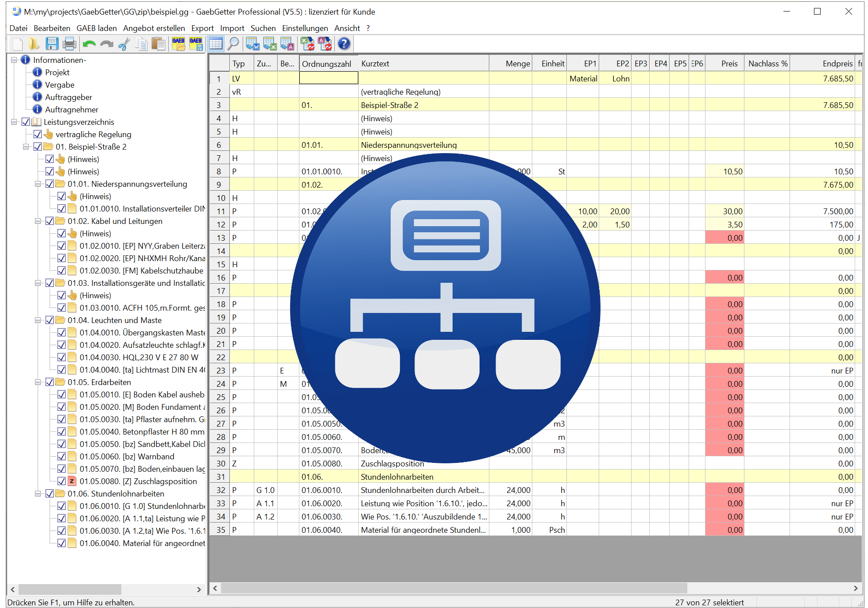
Task: Click the New document toolbar icon
Action: (18, 44)
